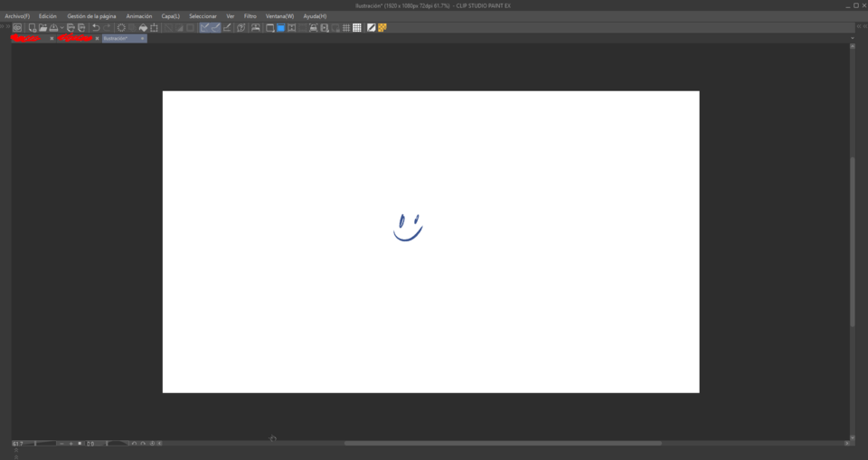Click the scroll-right arrow of horizontal scrollbar

point(846,444)
